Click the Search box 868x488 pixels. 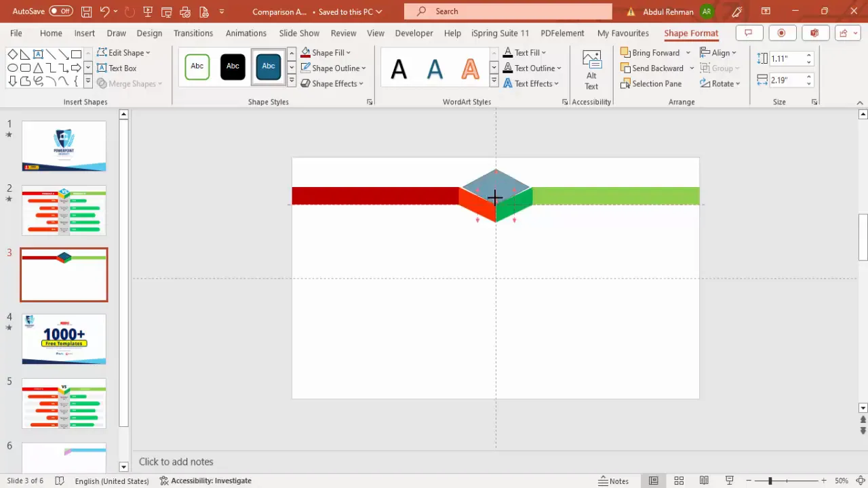[508, 12]
